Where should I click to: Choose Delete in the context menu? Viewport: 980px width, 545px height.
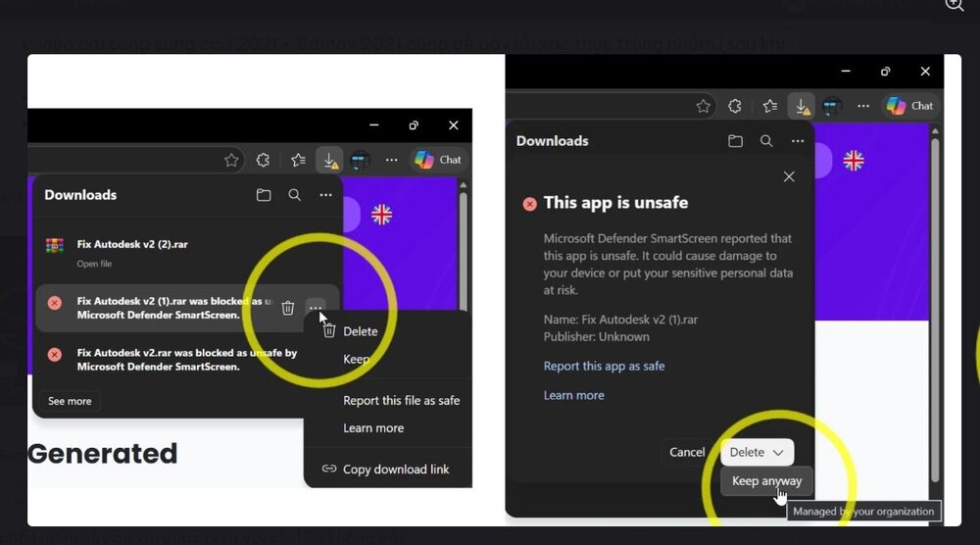pyautogui.click(x=360, y=331)
